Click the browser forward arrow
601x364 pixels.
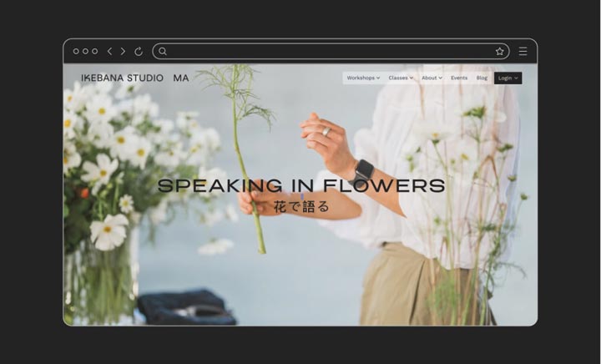tap(123, 51)
